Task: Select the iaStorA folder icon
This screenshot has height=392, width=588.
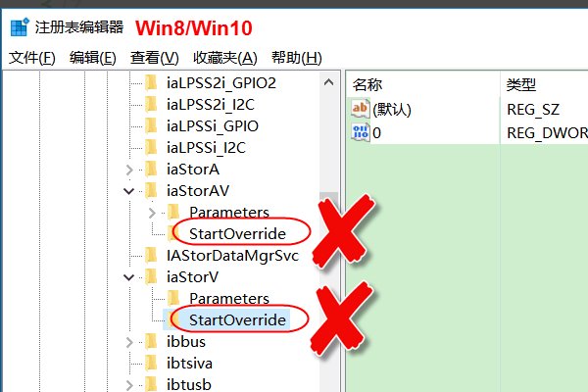Action: (x=151, y=170)
